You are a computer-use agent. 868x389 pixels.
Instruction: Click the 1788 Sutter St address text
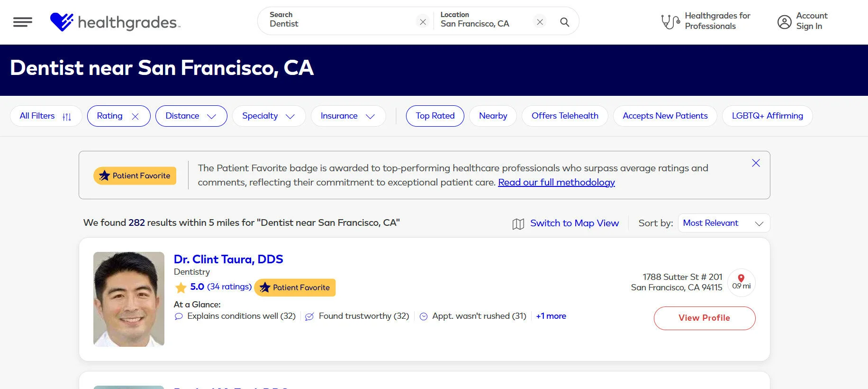(677, 282)
